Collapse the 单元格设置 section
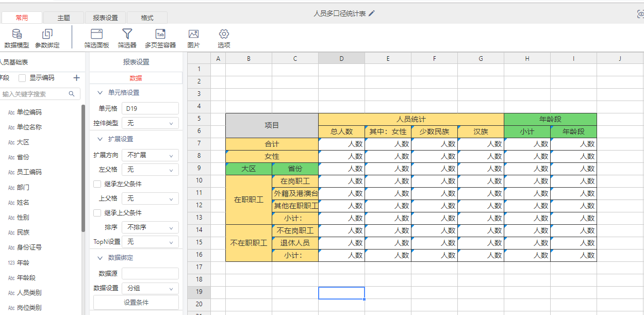The height and width of the screenshot is (315, 644). 100,93
